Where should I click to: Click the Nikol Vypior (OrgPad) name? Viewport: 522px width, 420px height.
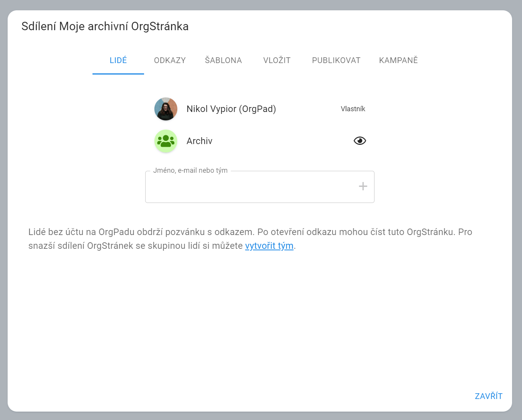pyautogui.click(x=231, y=109)
